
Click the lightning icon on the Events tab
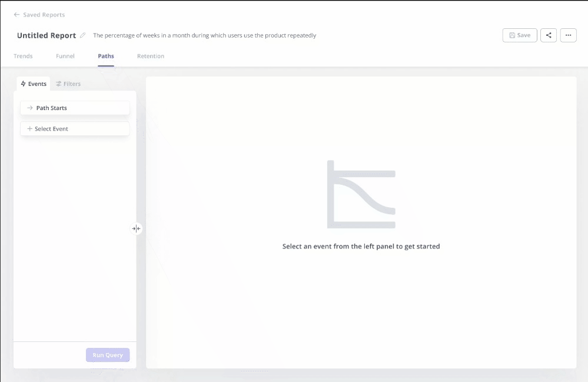23,84
